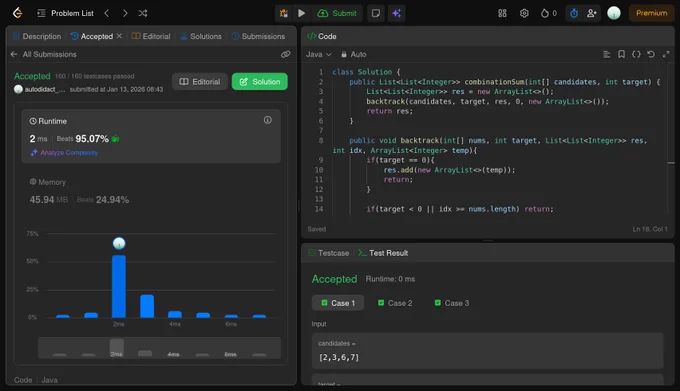Viewport: 680px width, 391px height.
Task: Click candidates input field [2,3,6,7]
Action: 487,351
